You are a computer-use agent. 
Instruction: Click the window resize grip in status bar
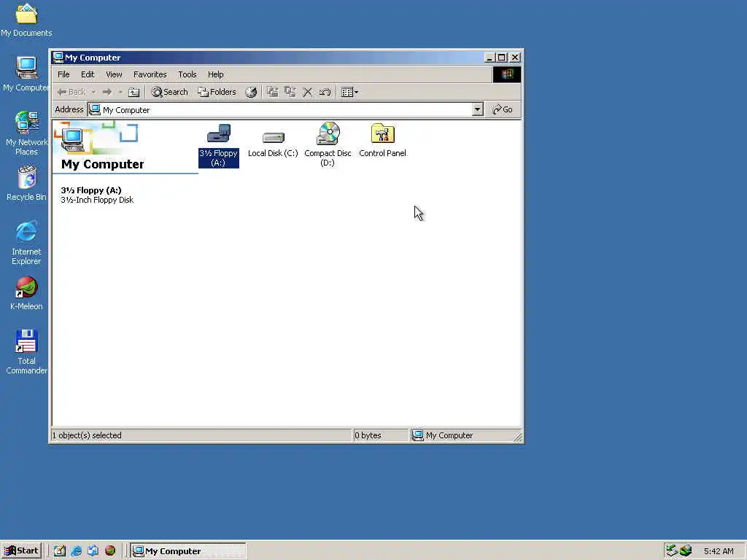coord(519,437)
